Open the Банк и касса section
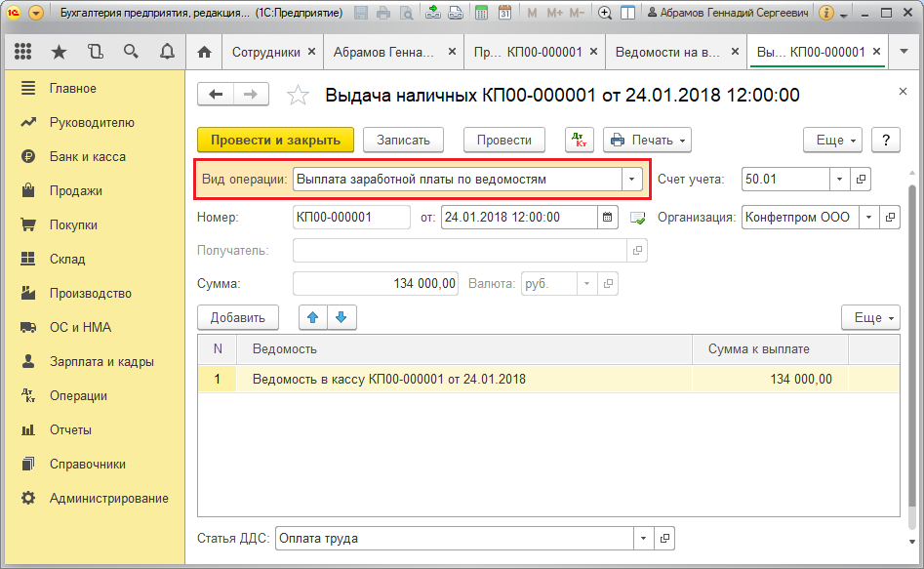Image resolution: width=924 pixels, height=569 pixels. pos(87,157)
